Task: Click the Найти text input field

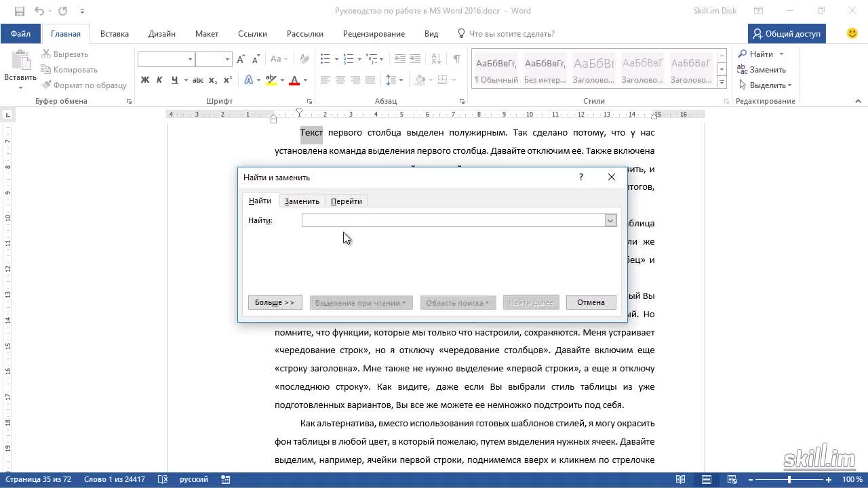Action: 453,220
